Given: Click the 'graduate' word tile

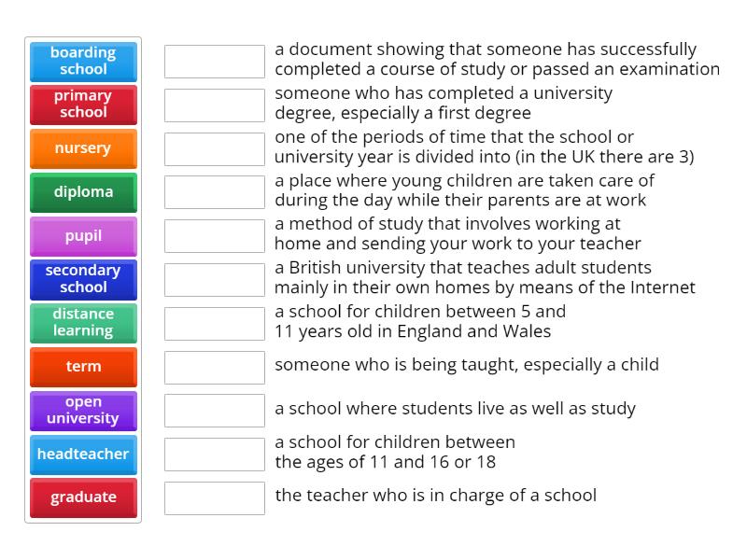Looking at the screenshot, I should click(x=83, y=497).
